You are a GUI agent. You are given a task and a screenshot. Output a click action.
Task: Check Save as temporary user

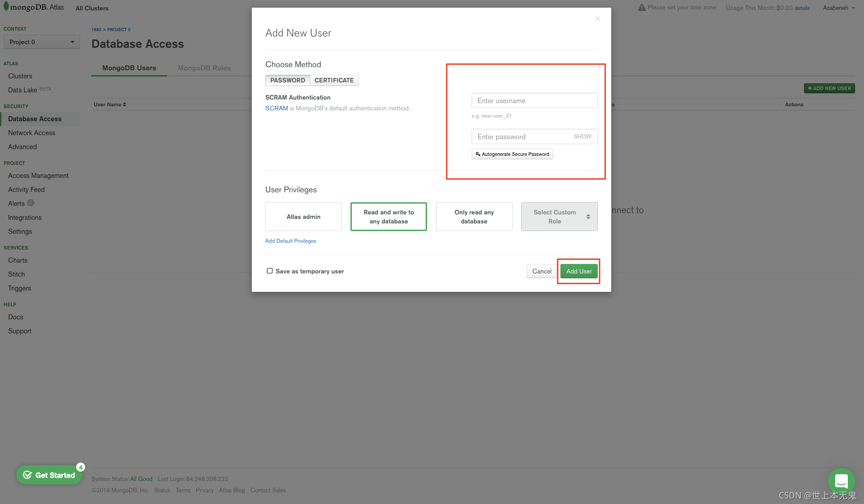pos(270,271)
